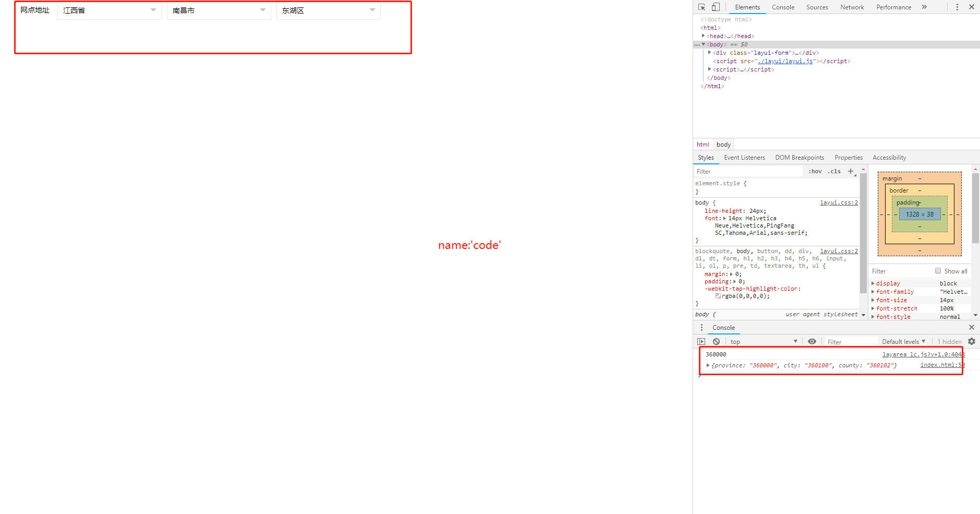Open console settings gear icon
Viewport: 980px width, 514px height.
tap(971, 341)
